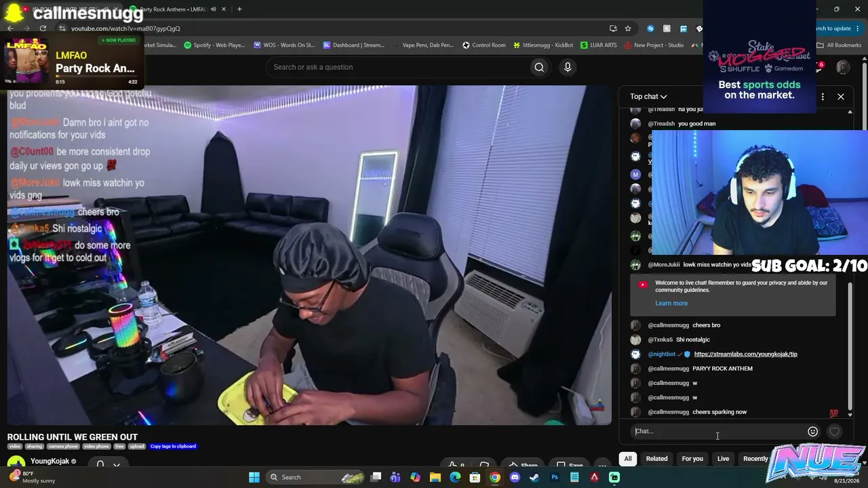
Task: Expand the Top chat dropdown
Action: coord(648,96)
